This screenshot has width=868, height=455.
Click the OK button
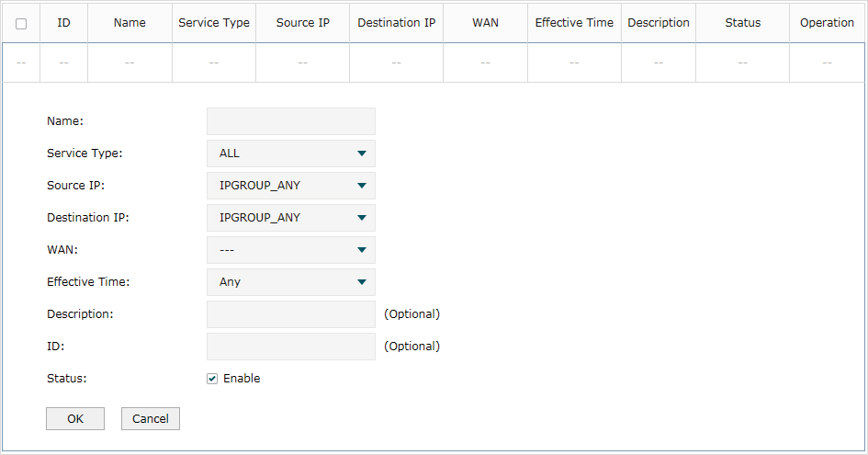[75, 418]
